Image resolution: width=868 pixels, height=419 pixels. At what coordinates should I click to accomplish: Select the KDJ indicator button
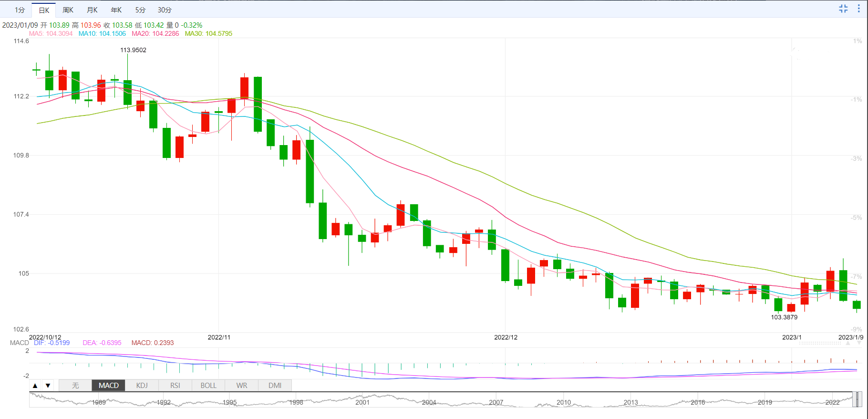(142, 386)
